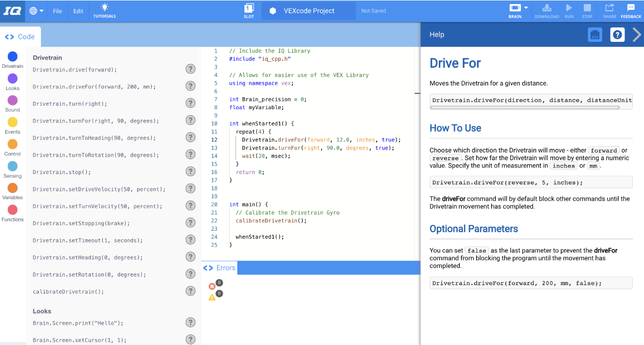Image resolution: width=644 pixels, height=345 pixels.
Task: Open help for Drivetrain.setTurnVelocity command
Action: point(190,206)
